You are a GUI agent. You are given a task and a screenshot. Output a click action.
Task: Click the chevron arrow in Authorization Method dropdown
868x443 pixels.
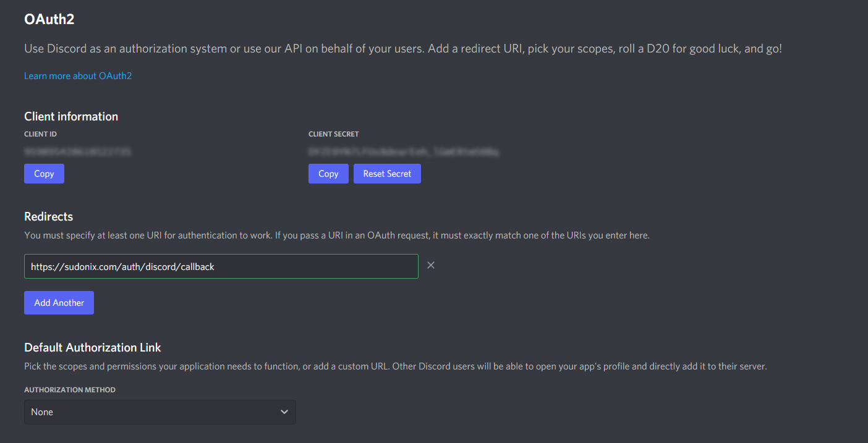[x=284, y=412]
